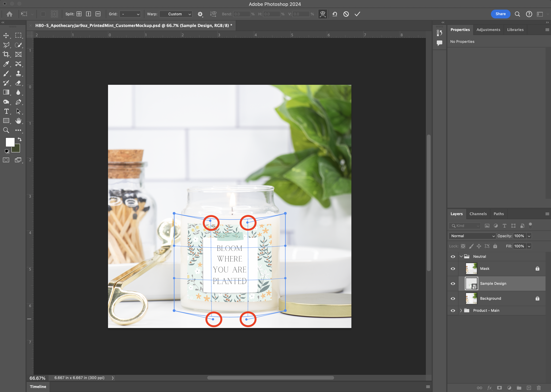The height and width of the screenshot is (392, 551).
Task: Open the Search magnifier icon
Action: pyautogui.click(x=517, y=14)
